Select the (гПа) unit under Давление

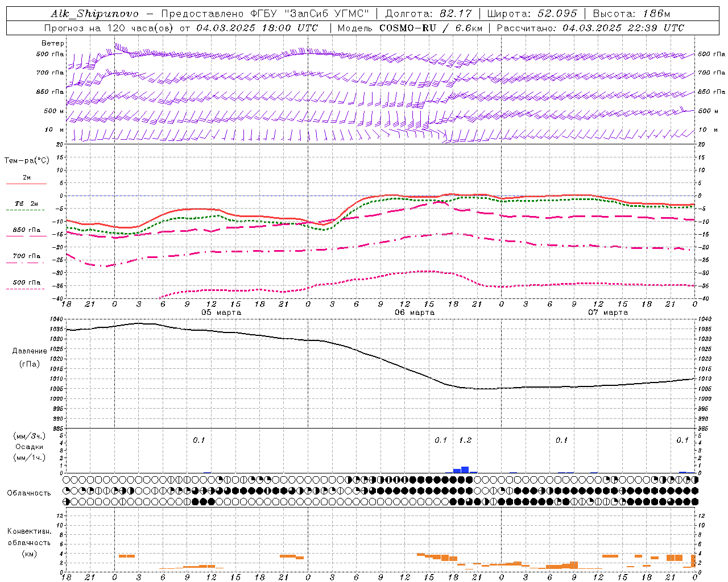[29, 364]
